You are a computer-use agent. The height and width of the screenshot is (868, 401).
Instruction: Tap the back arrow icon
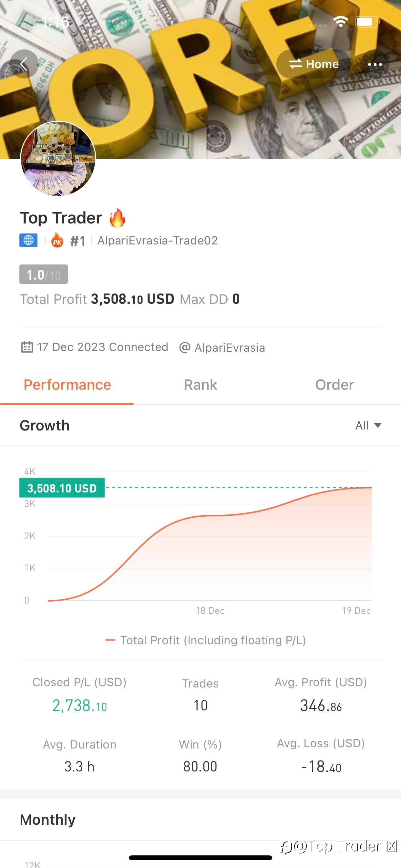pos(24,64)
